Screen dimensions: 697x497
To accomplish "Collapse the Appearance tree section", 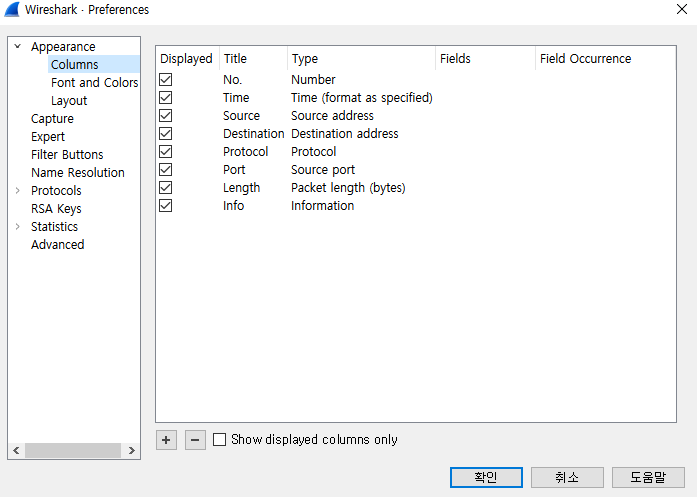I will [17, 47].
